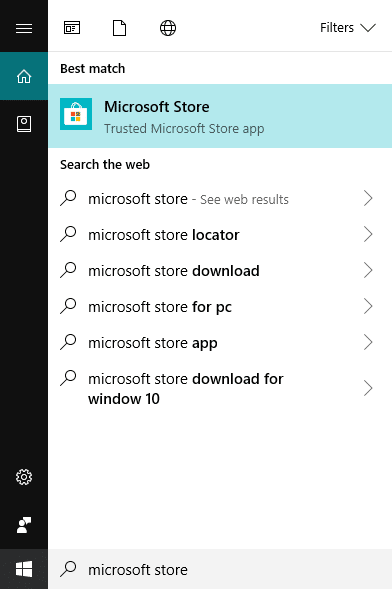Select the Home icon in sidebar
The width and height of the screenshot is (392, 589).
coord(24,76)
